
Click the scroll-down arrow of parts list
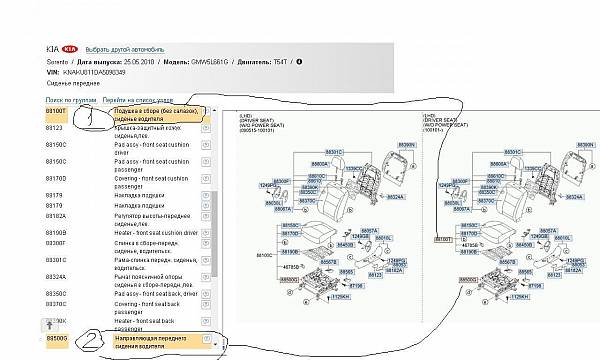coord(215,344)
